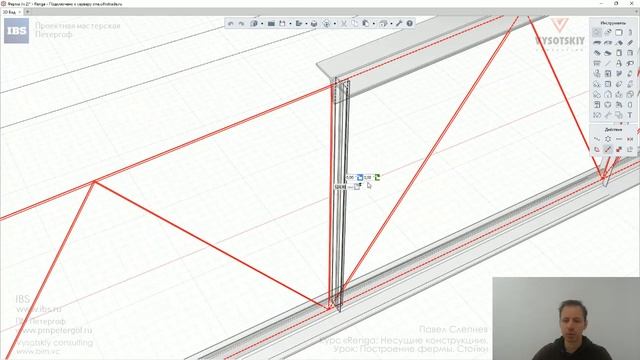The width and height of the screenshot is (640, 360).
Task: Click the Copy icon next to scissors
Action: click(354, 24)
